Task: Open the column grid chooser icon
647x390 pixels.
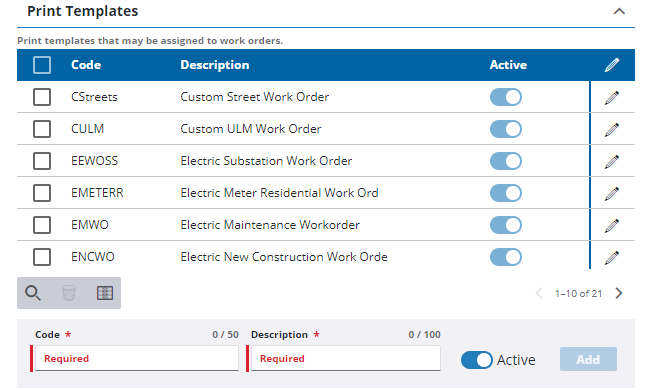Action: coord(105,293)
